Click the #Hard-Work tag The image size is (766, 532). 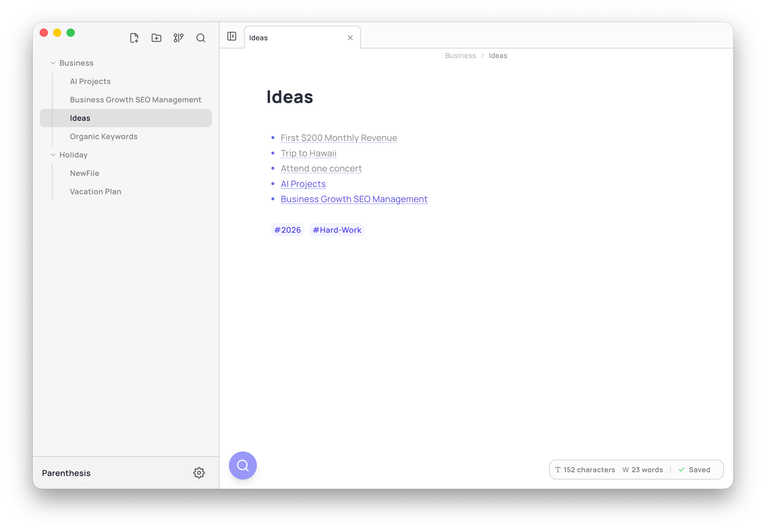[337, 230]
